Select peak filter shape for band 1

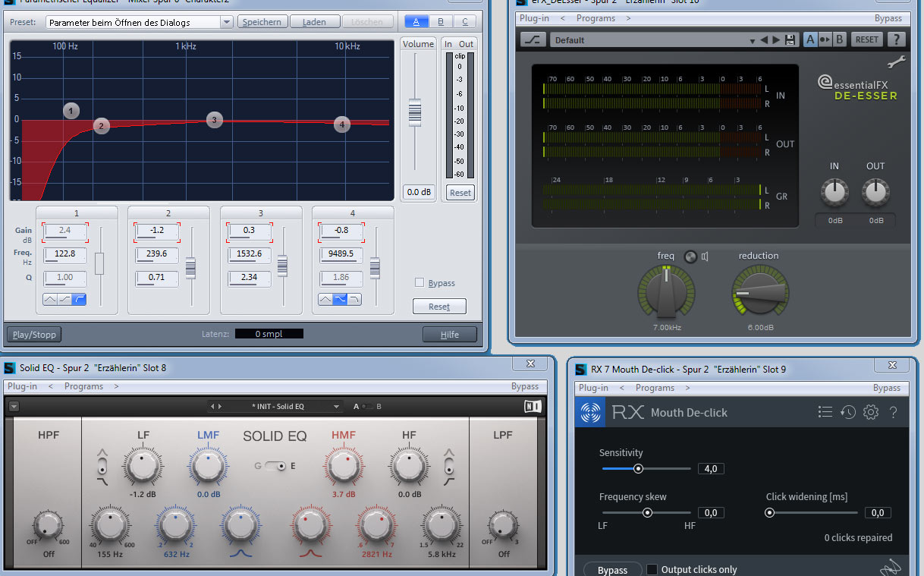[50, 300]
